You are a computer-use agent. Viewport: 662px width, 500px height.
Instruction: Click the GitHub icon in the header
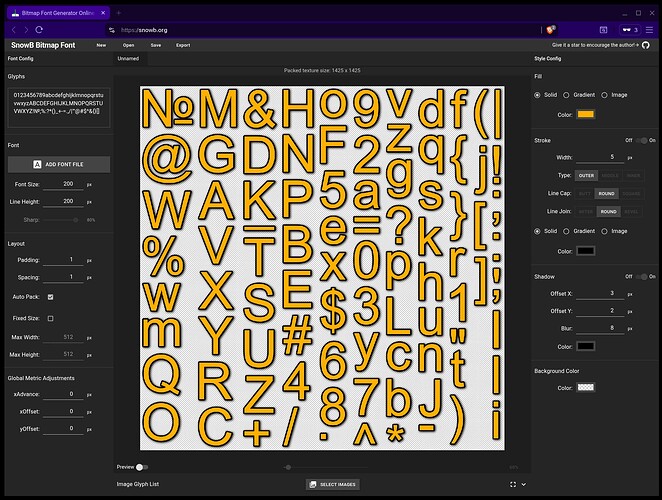pyautogui.click(x=644, y=45)
